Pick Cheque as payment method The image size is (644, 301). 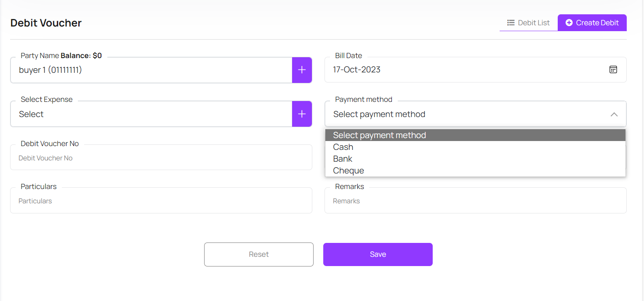coord(349,170)
